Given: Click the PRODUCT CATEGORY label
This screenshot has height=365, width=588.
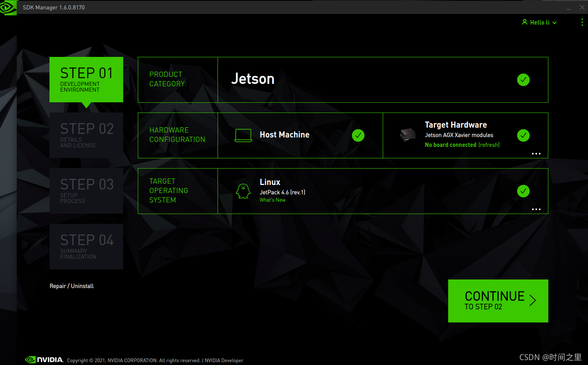Looking at the screenshot, I should pos(167,79).
